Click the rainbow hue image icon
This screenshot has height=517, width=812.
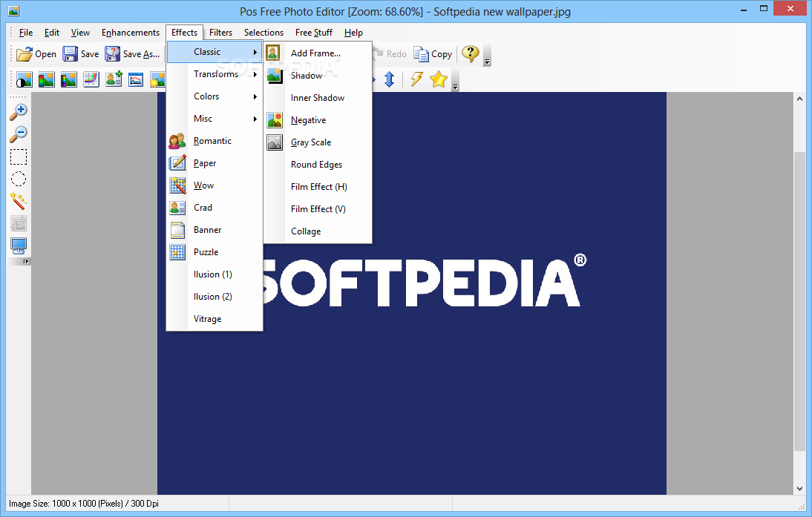[x=69, y=79]
